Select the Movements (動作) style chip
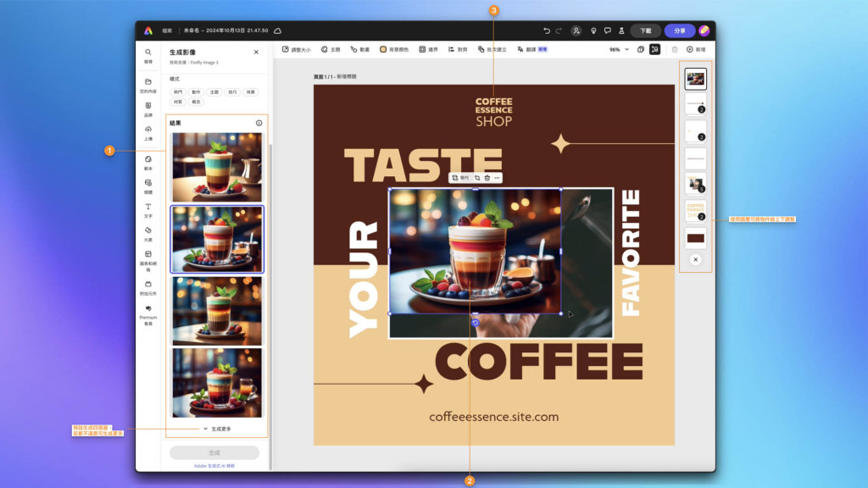 [196, 91]
